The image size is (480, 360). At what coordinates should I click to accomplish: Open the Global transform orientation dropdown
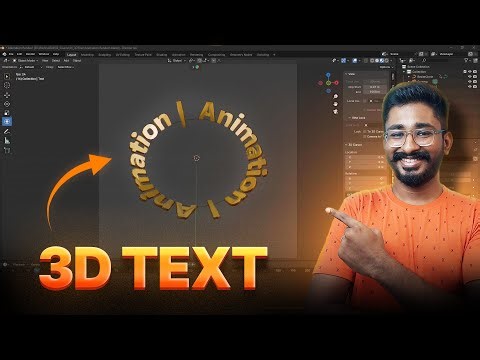[177, 61]
